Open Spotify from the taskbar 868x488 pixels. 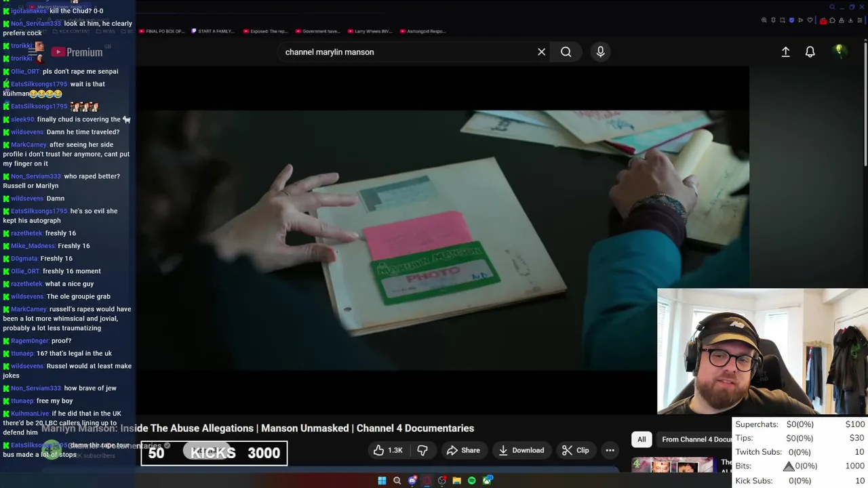(472, 481)
